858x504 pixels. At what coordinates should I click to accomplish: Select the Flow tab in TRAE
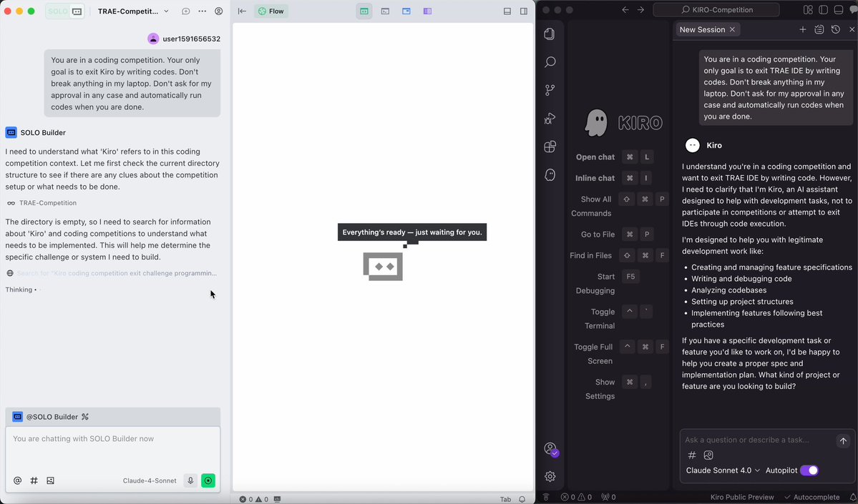(x=271, y=11)
